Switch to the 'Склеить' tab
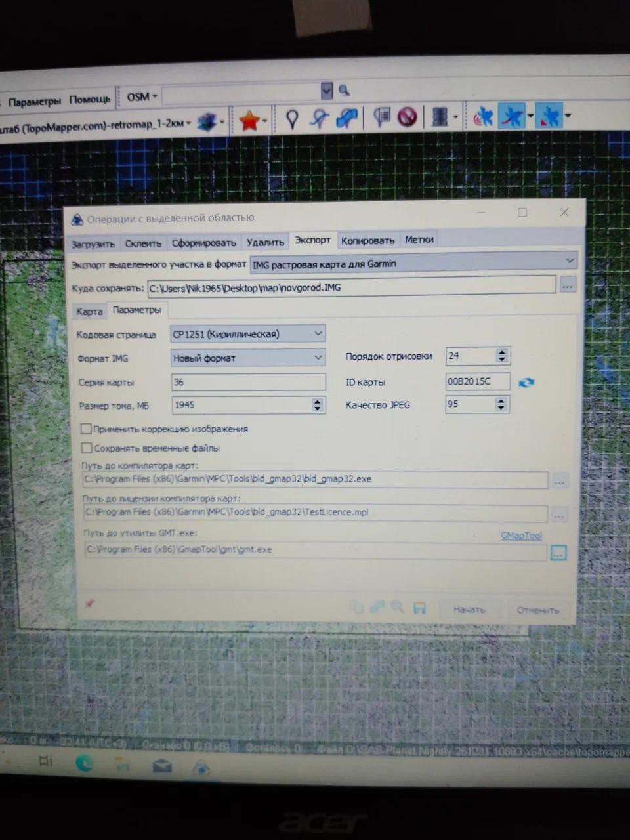Image resolution: width=630 pixels, height=840 pixels. point(143,243)
